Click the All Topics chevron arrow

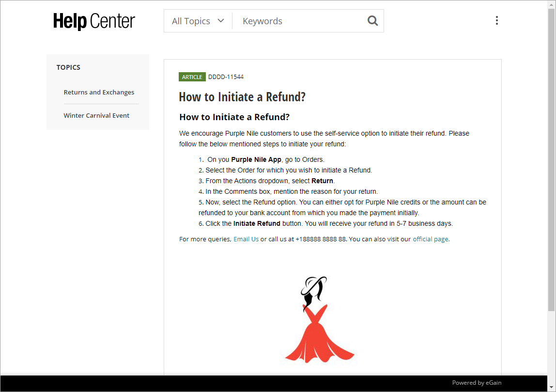(221, 20)
